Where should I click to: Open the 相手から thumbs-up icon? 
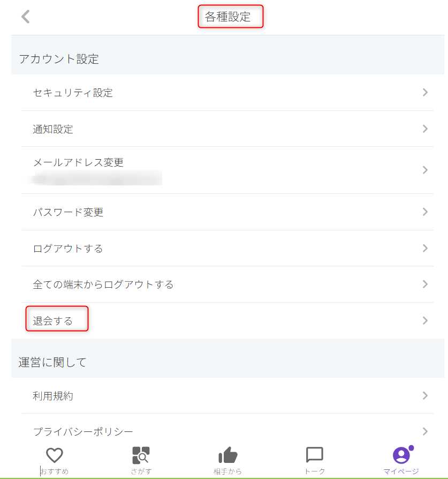coord(227,455)
